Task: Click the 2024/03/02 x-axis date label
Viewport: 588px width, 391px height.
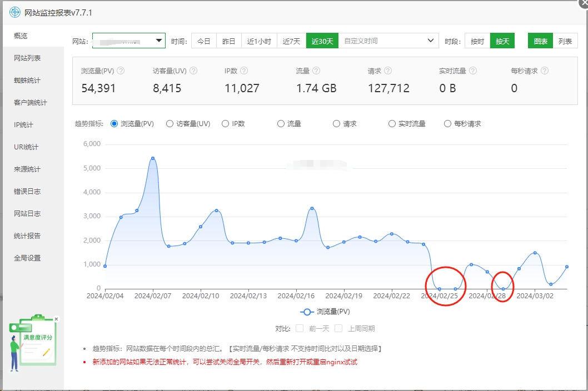Action: (535, 296)
